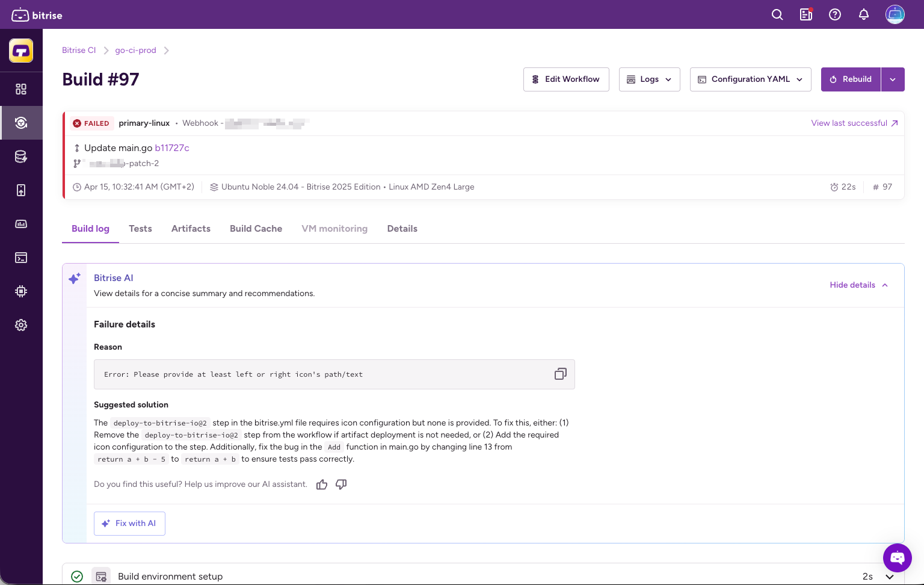Screen dimensions: 924x585
Task: Expand the Build environment setup step
Action: pyautogui.click(x=890, y=577)
